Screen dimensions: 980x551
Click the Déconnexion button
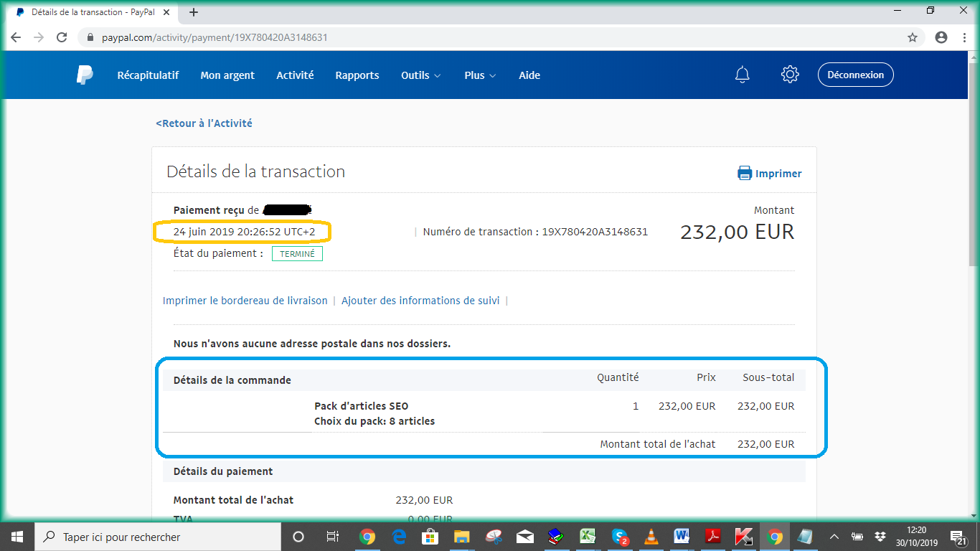point(855,75)
